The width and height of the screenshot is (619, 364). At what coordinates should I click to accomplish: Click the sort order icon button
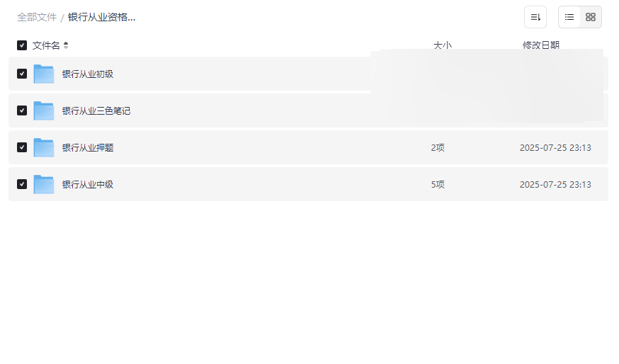pos(535,17)
